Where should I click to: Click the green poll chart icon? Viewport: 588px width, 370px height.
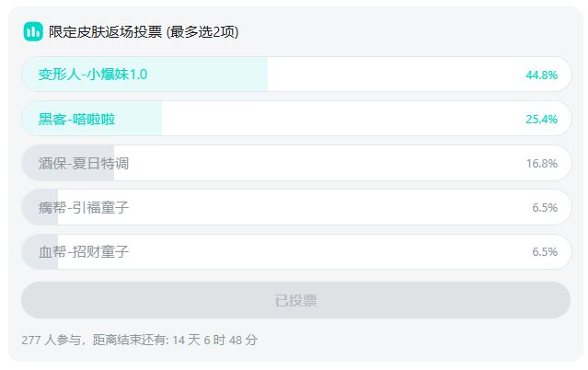[x=33, y=31]
